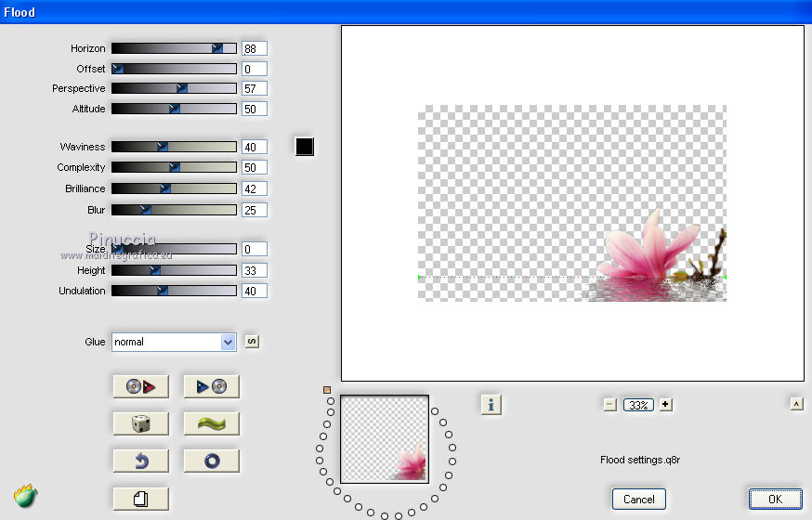Click the Waviness value field
Viewport: 812px width, 520px height.
[x=255, y=147]
